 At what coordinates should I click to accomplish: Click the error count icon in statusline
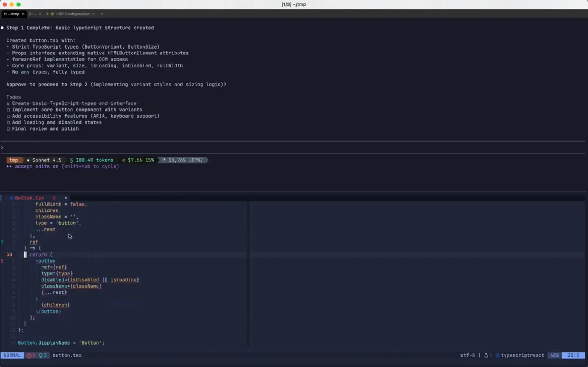29,355
